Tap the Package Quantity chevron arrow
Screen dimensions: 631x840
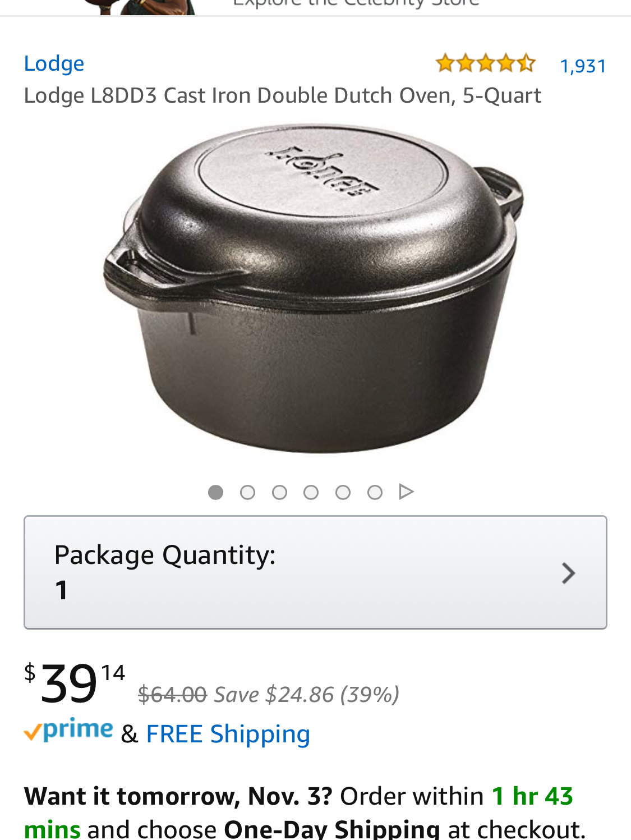(x=569, y=573)
